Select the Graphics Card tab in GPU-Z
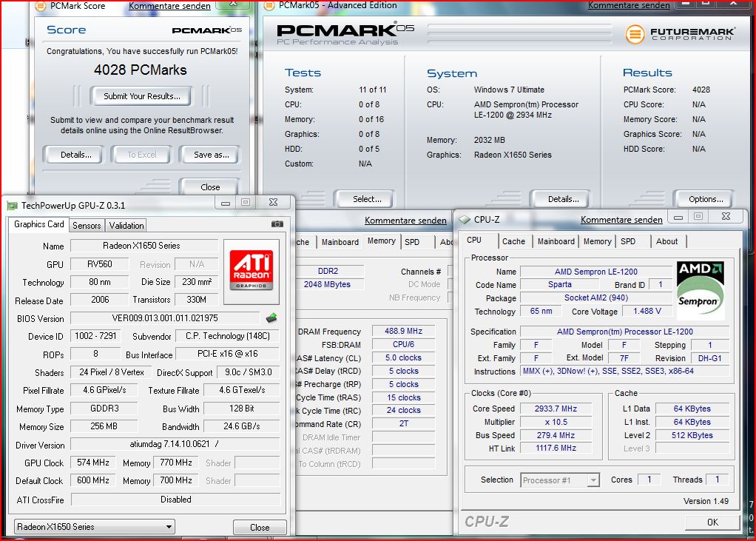The width and height of the screenshot is (756, 541). (38, 224)
